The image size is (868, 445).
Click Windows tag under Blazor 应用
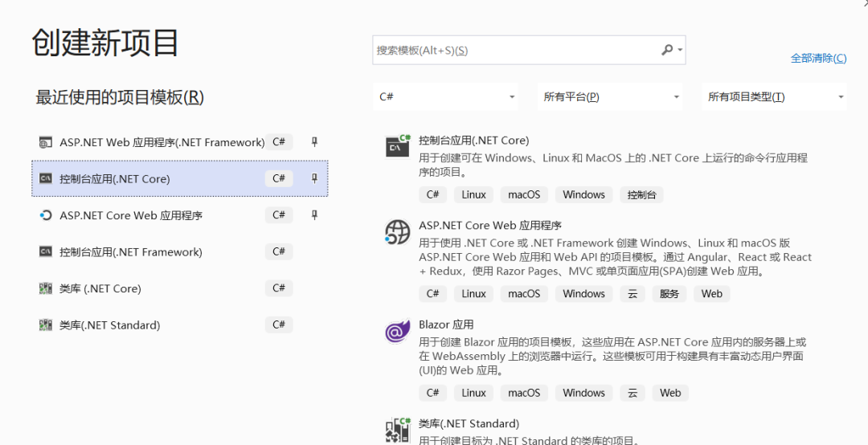pyautogui.click(x=584, y=393)
